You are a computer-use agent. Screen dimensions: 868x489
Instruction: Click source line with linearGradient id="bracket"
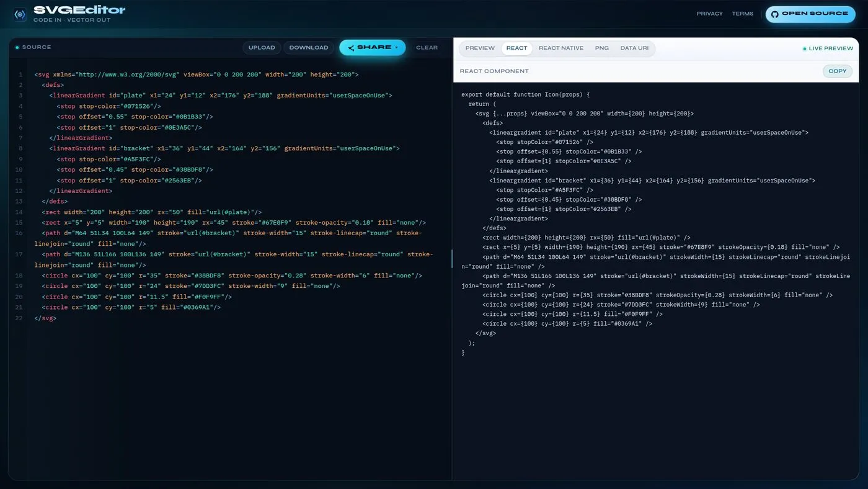[224, 148]
